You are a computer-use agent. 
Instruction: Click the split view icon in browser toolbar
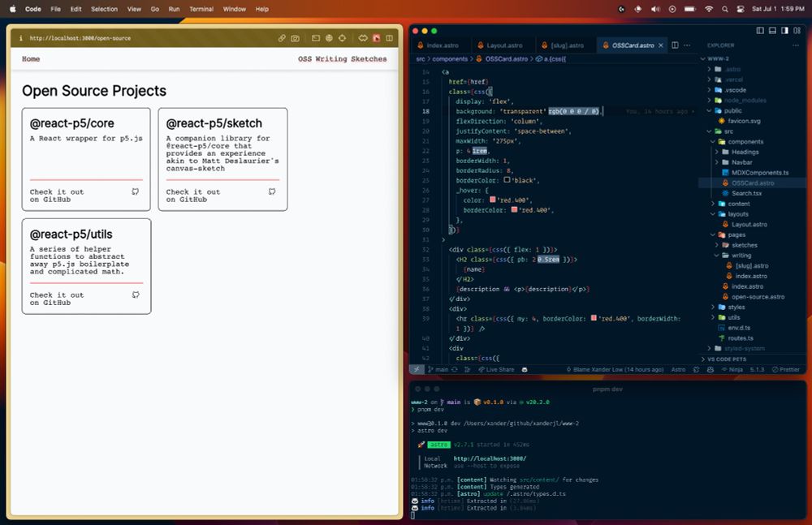[x=389, y=38]
